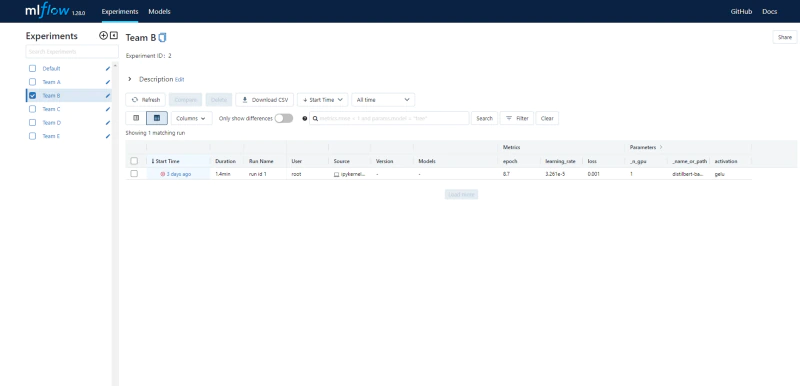Click the mlflow logo
The image size is (800, 386).
coord(47,11)
